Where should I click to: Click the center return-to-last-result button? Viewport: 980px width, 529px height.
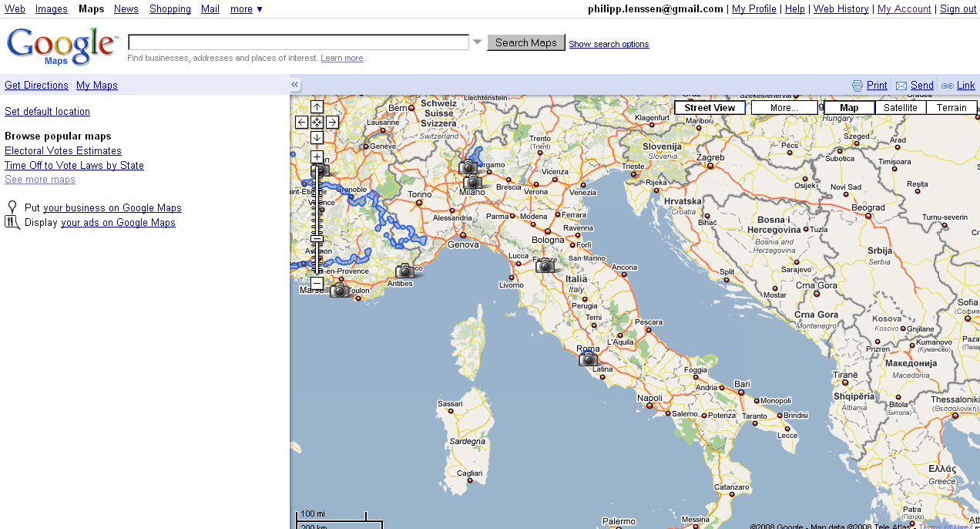coord(317,122)
